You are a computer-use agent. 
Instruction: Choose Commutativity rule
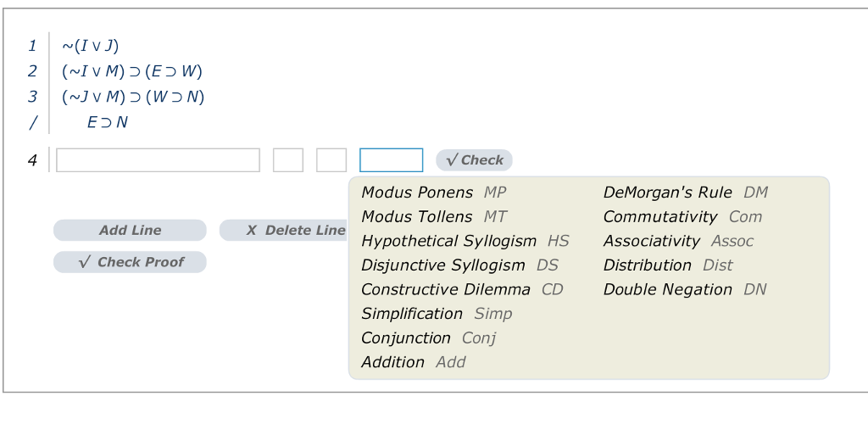[x=682, y=217]
